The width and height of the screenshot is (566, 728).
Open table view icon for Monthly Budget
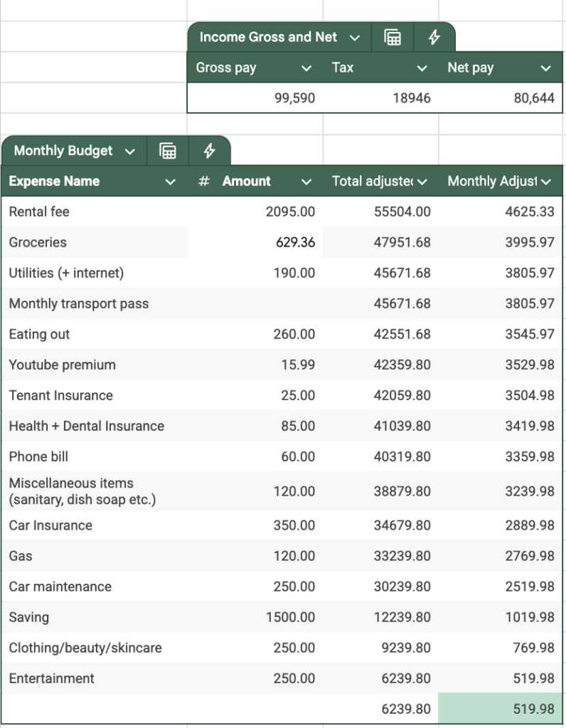point(168,151)
